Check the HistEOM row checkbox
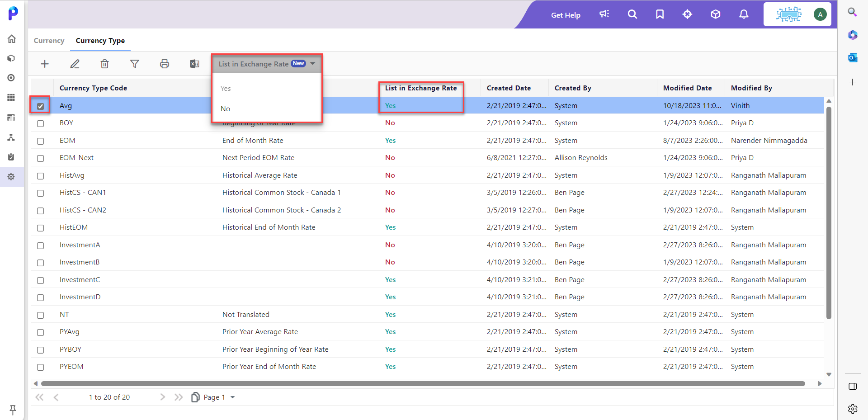The image size is (868, 420). click(x=41, y=228)
